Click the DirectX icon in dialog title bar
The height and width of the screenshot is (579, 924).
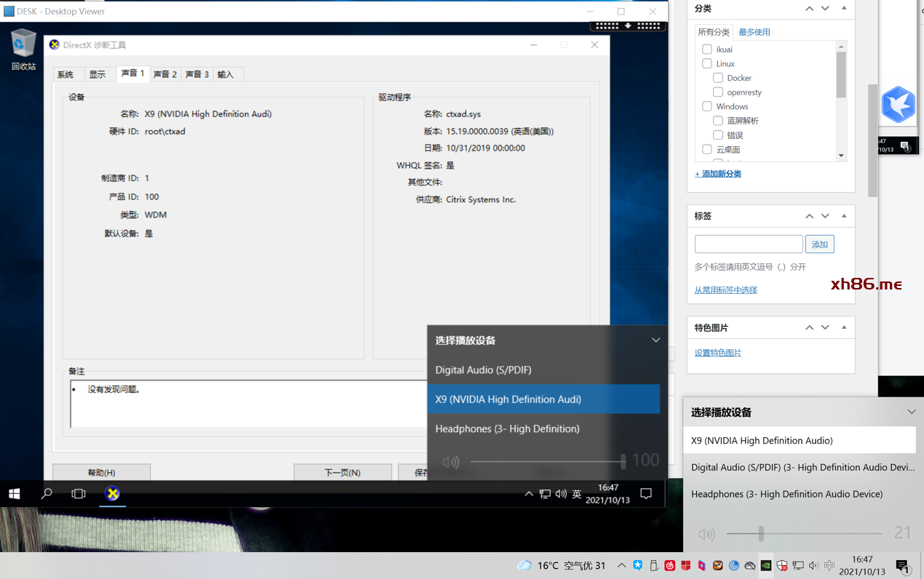[55, 45]
